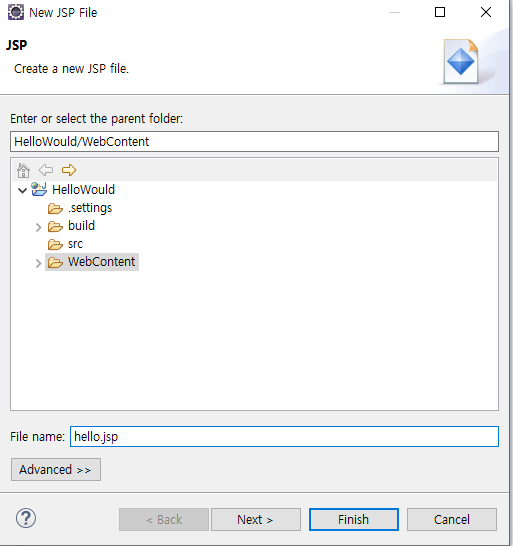This screenshot has height=546, width=513.
Task: Click the File name input field
Action: (284, 436)
